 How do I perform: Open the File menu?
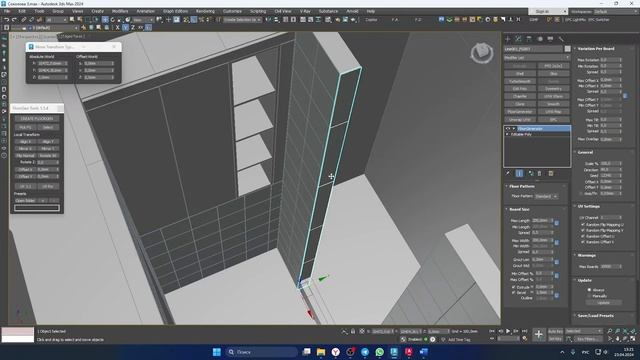tap(7, 11)
